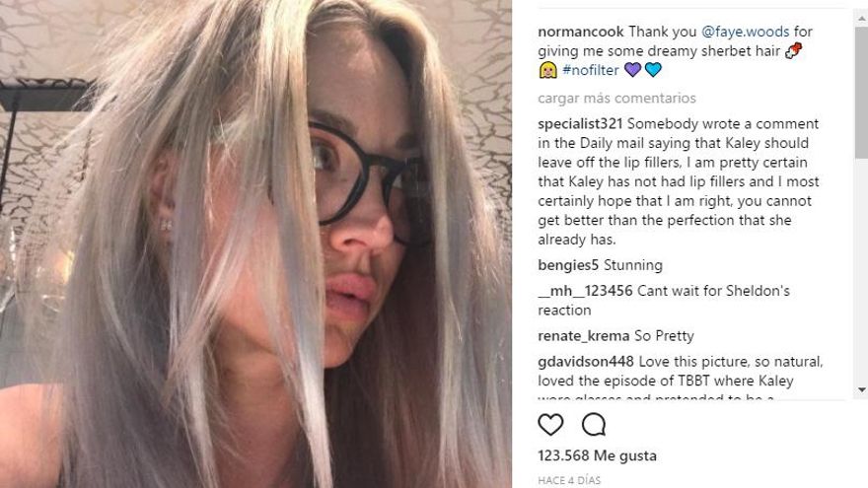Click the blue heart emoji in caption

[653, 70]
